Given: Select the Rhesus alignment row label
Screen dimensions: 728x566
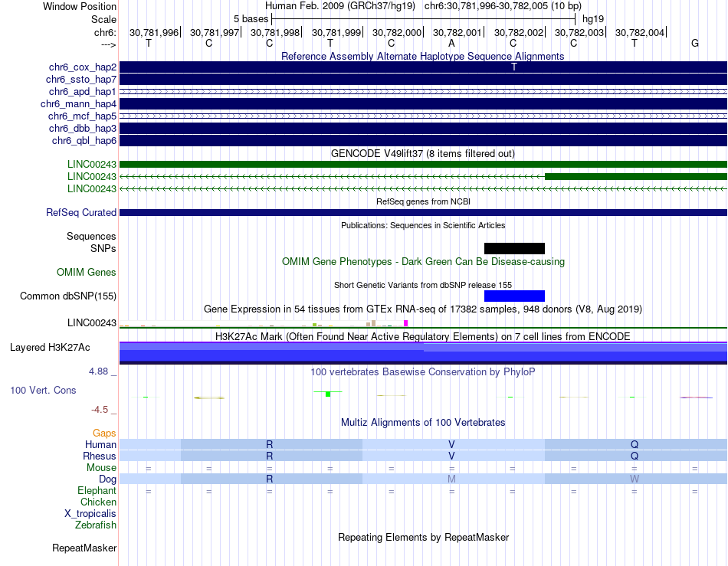Looking at the screenshot, I should (x=100, y=456).
